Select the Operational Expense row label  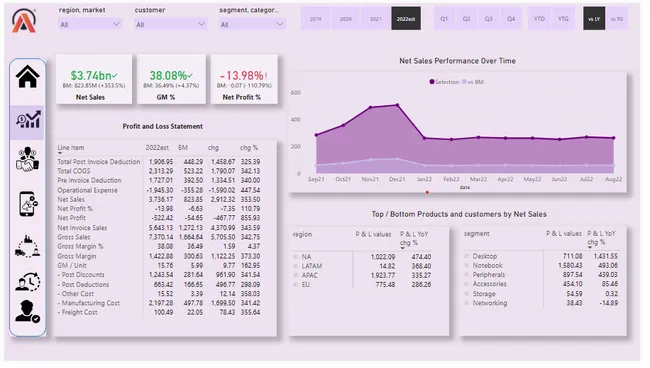(87, 190)
